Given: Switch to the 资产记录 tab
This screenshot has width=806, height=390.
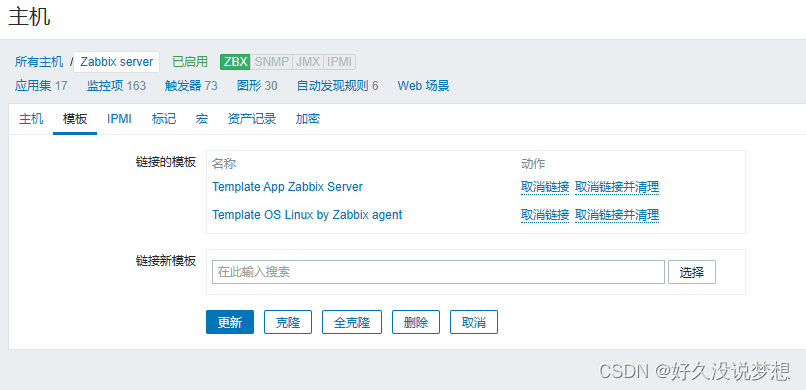Looking at the screenshot, I should click(252, 119).
